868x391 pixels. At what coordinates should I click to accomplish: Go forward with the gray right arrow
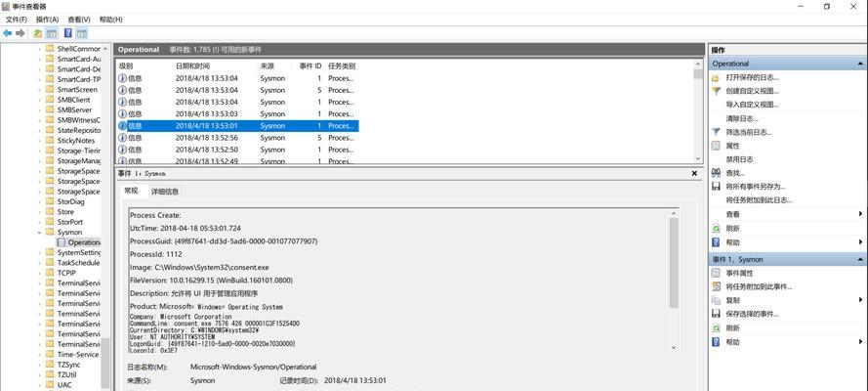(21, 34)
